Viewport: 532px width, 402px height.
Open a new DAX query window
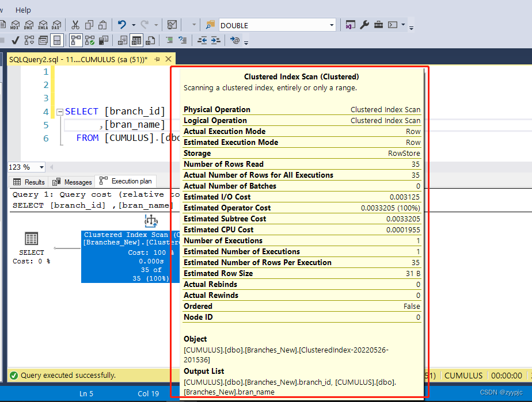click(56, 25)
